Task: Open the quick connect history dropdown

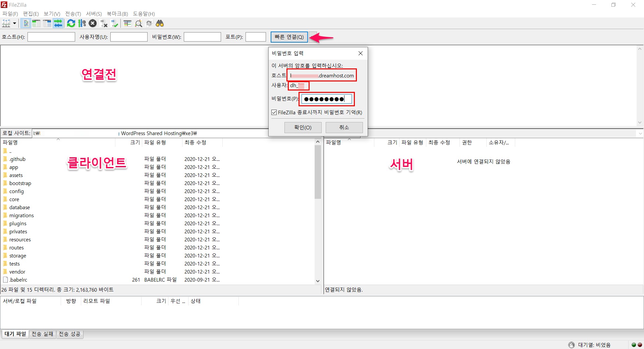Action: 313,37
